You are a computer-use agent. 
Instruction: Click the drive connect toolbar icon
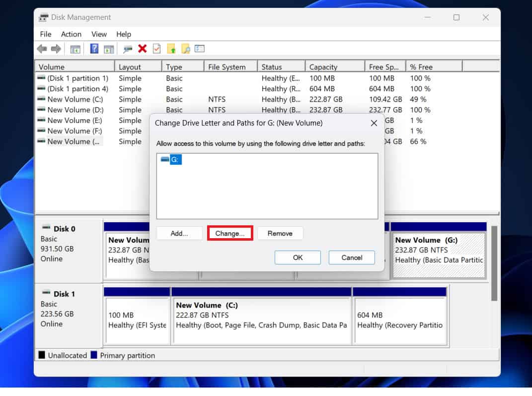tap(128, 49)
